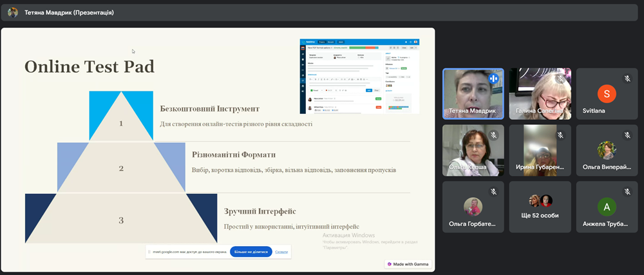Click the 'Online Test Pad' slide title
This screenshot has height=275, width=644.
pyautogui.click(x=89, y=67)
